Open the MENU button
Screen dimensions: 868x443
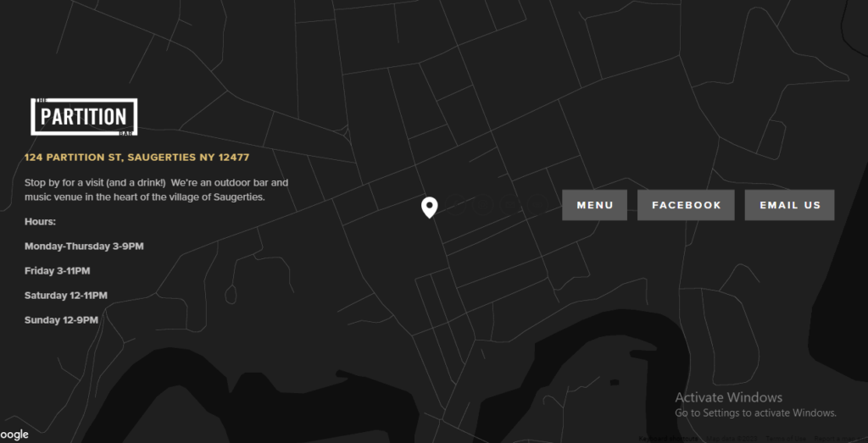click(x=594, y=205)
